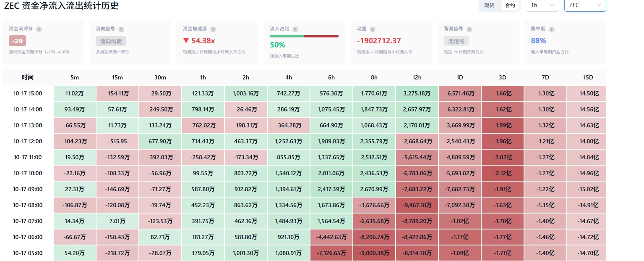Viewport: 644px width, 261px height.
Task: Click the 88% concentration value
Action: pos(538,41)
